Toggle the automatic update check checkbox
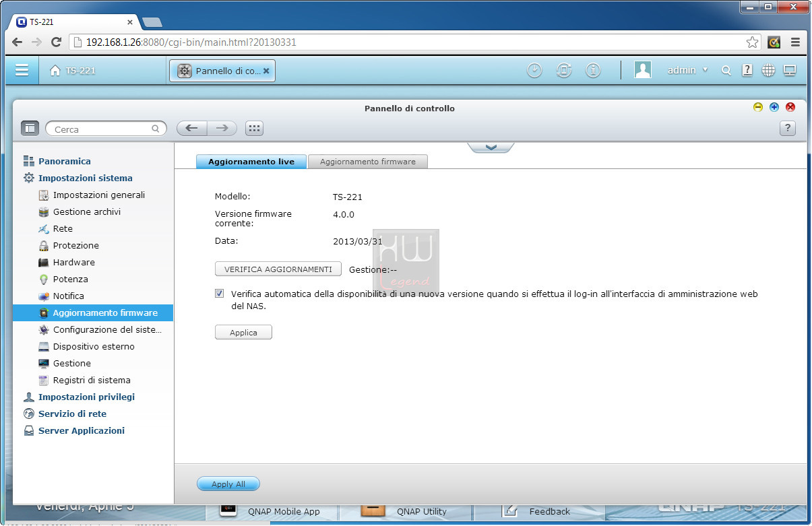This screenshot has height=526, width=812. (220, 294)
